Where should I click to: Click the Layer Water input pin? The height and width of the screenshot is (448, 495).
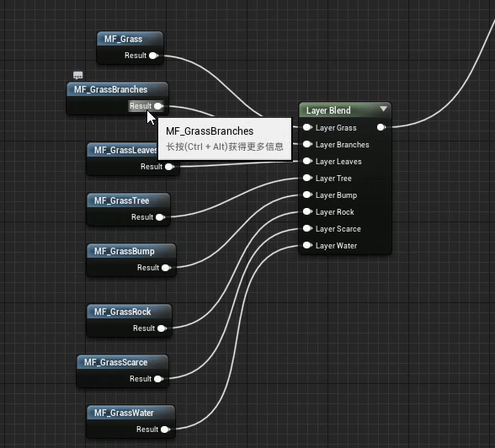point(307,245)
